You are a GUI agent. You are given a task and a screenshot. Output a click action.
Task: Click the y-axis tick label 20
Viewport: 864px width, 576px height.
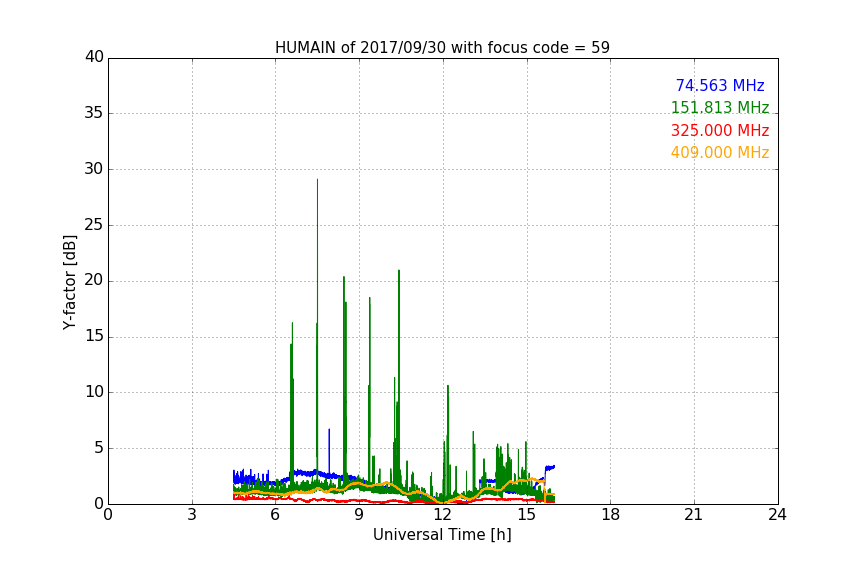point(94,280)
